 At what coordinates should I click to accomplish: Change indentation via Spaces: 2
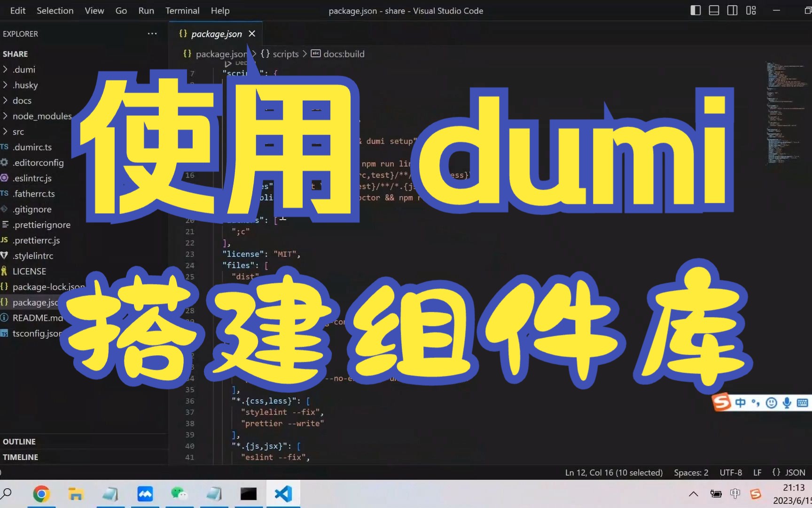click(691, 472)
